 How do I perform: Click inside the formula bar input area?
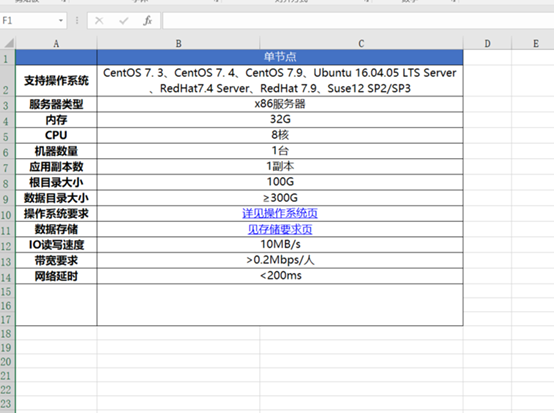358,21
